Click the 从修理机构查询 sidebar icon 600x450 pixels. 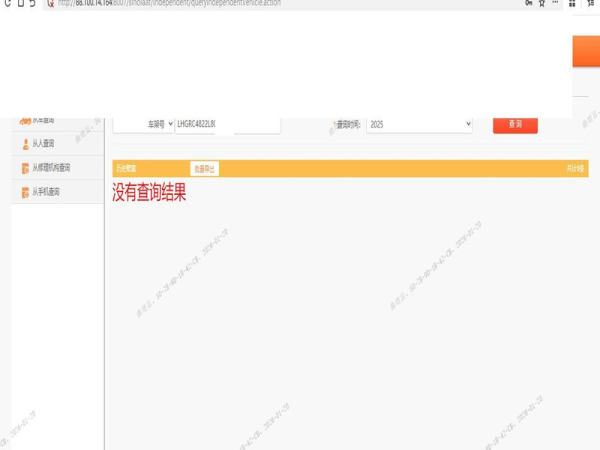click(x=25, y=168)
